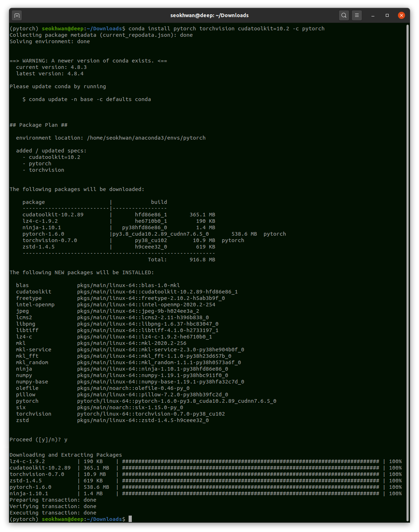This screenshot has width=419, height=532.
Task: Click the 'Total: 916.8 MB' line
Action: (181, 260)
